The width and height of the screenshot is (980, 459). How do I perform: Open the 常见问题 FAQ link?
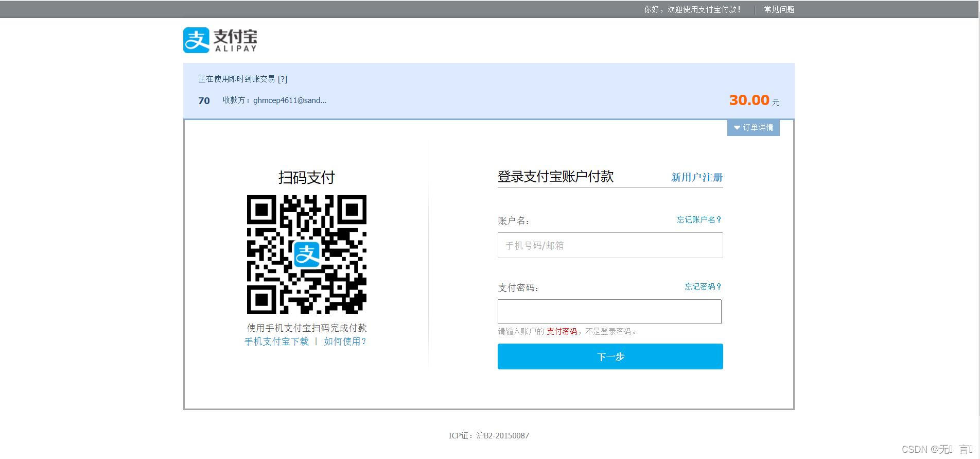pos(779,9)
